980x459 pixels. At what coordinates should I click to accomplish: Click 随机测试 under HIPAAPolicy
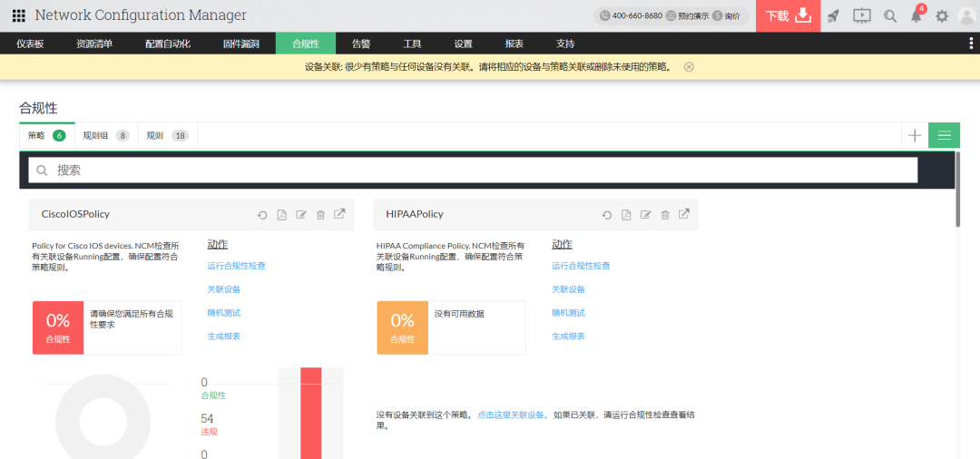pos(568,313)
